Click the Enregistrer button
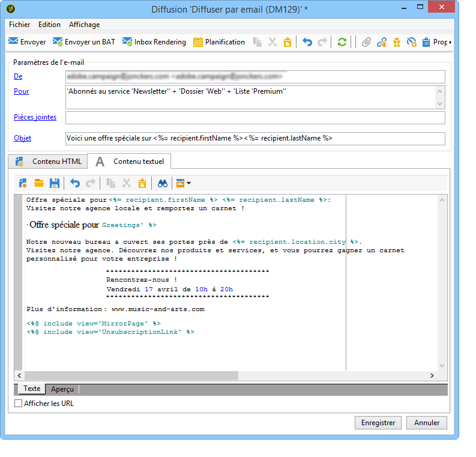The image size is (476, 457). tap(378, 423)
